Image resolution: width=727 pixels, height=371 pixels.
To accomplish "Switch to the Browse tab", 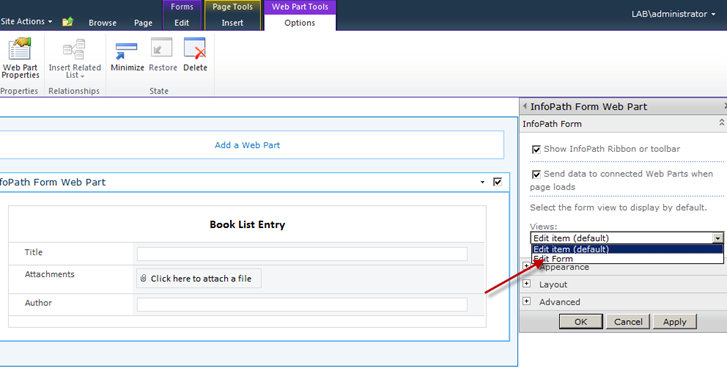I will click(x=102, y=23).
